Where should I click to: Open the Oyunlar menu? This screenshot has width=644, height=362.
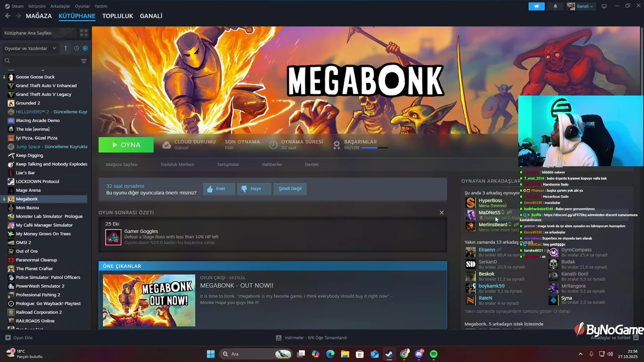coord(82,6)
